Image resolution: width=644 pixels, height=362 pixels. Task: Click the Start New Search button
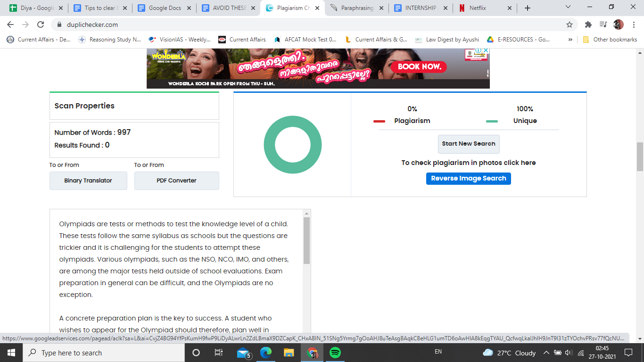pyautogui.click(x=469, y=144)
